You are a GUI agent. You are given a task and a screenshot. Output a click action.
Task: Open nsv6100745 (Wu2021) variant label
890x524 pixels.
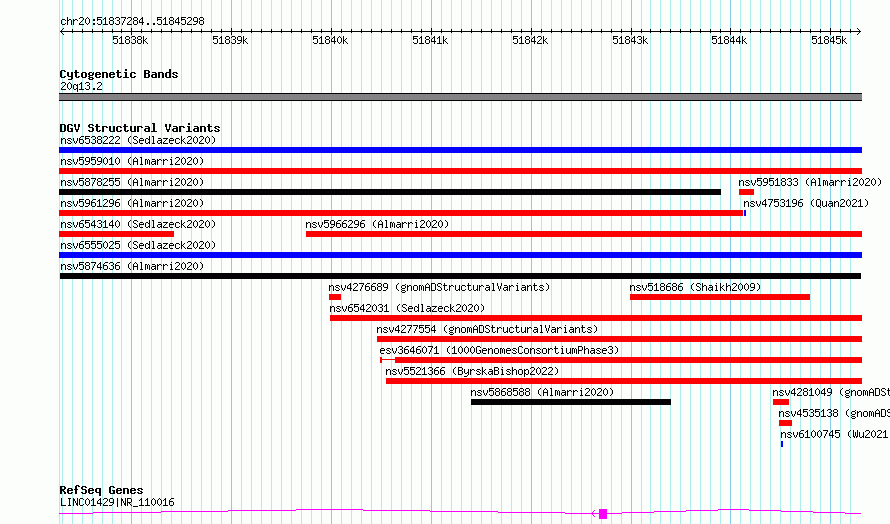[834, 434]
